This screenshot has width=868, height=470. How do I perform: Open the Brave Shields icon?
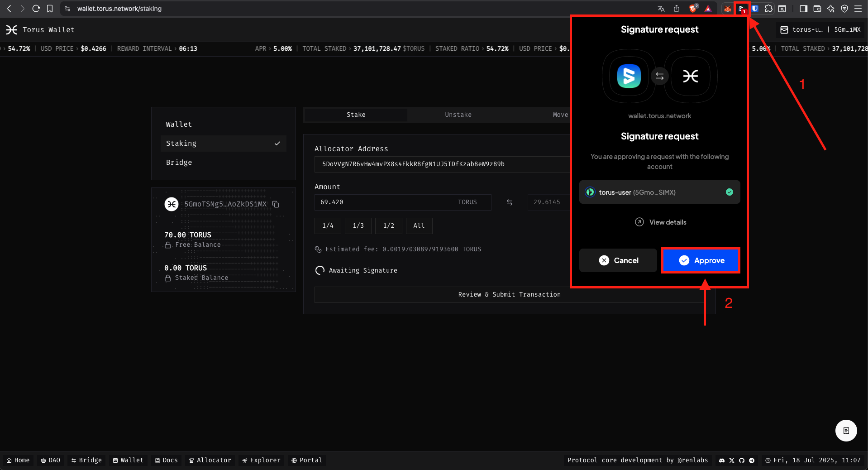(x=693, y=9)
